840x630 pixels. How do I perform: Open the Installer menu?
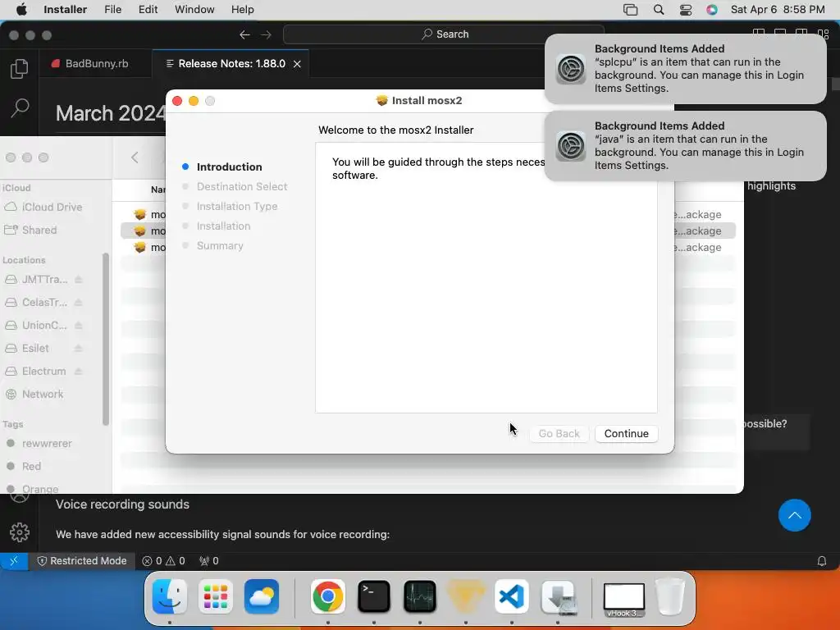65,10
